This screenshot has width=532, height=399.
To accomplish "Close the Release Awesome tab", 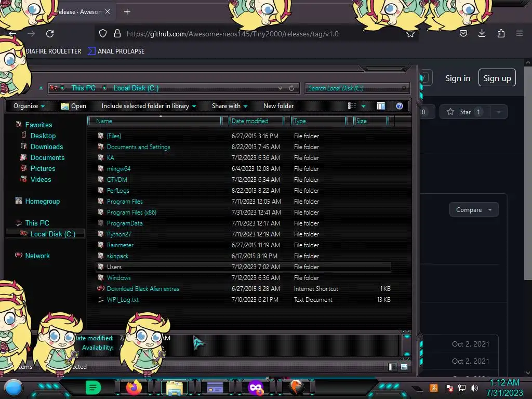I will coord(108,11).
